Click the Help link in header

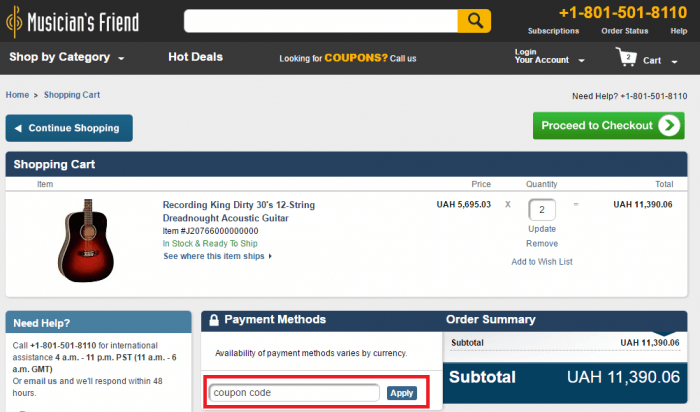(x=679, y=31)
